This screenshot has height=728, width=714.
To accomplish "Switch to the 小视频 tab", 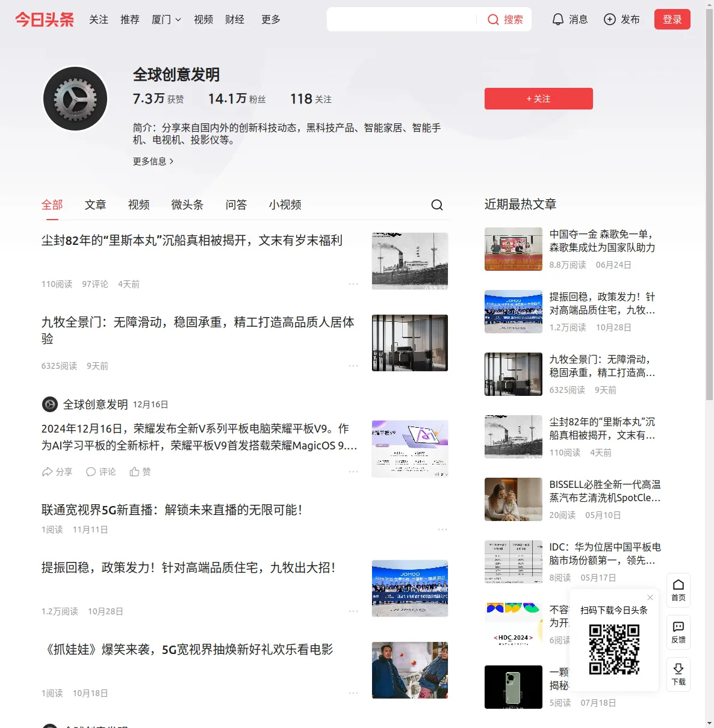I will coord(285,205).
